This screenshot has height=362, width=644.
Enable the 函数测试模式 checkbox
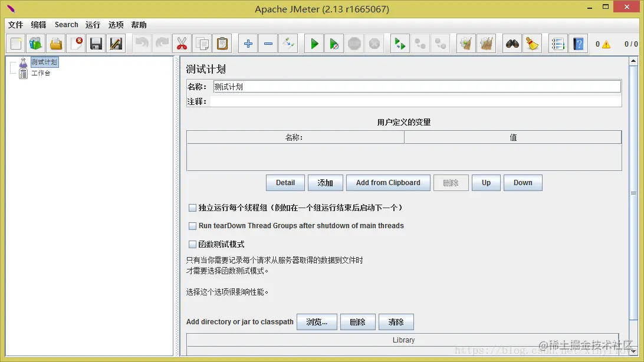(x=192, y=244)
